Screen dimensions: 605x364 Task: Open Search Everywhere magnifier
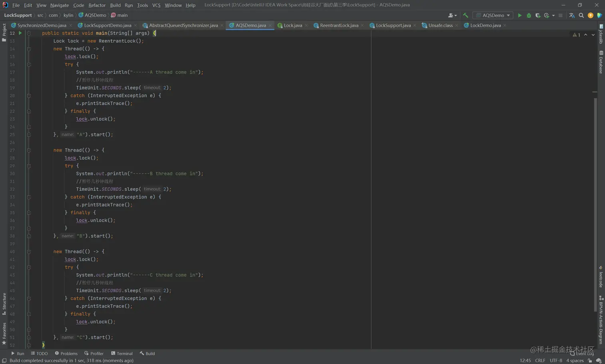[581, 15]
